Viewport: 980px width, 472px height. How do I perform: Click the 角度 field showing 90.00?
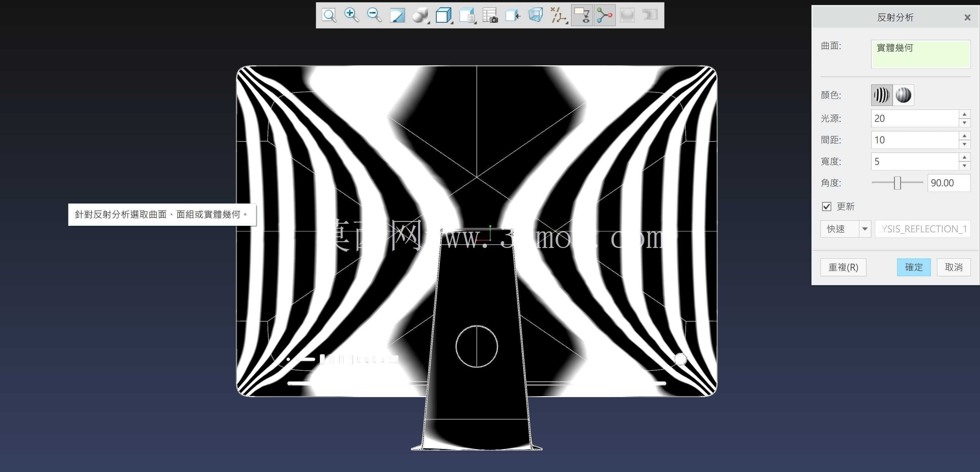coord(949,183)
